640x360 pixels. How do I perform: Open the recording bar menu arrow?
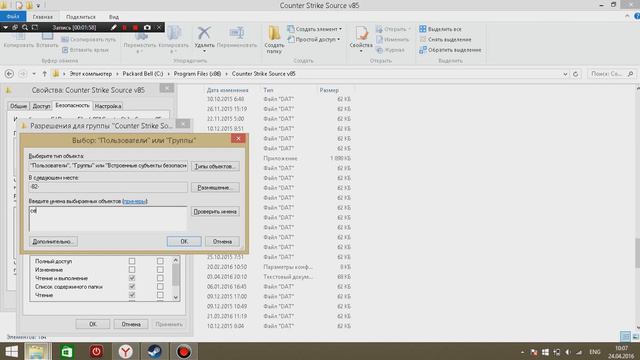pos(5,27)
